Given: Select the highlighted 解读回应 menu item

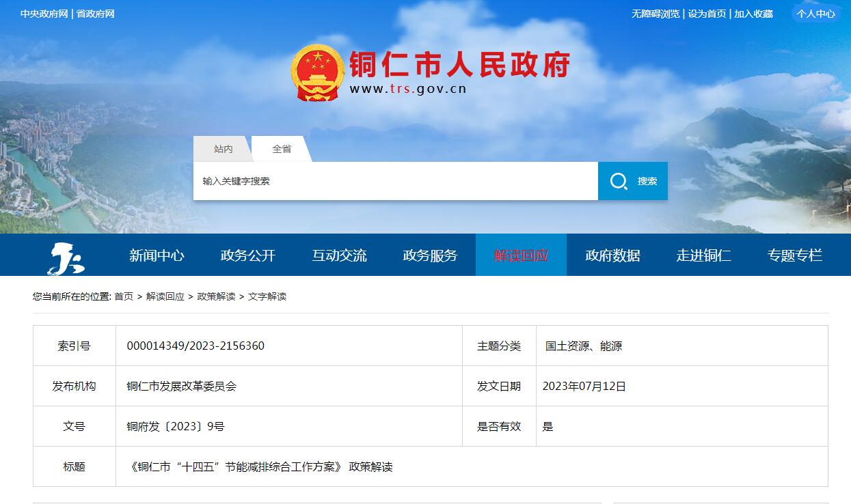Looking at the screenshot, I should tap(521, 254).
